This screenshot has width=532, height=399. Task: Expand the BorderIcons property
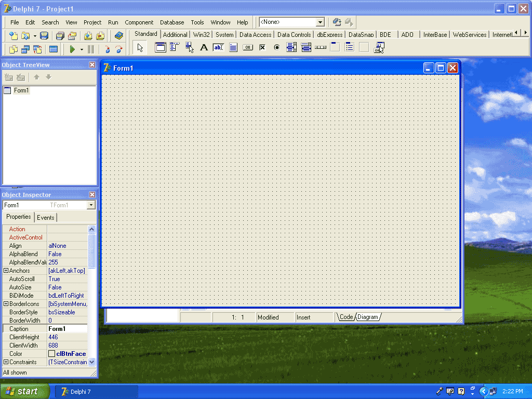pyautogui.click(x=6, y=303)
